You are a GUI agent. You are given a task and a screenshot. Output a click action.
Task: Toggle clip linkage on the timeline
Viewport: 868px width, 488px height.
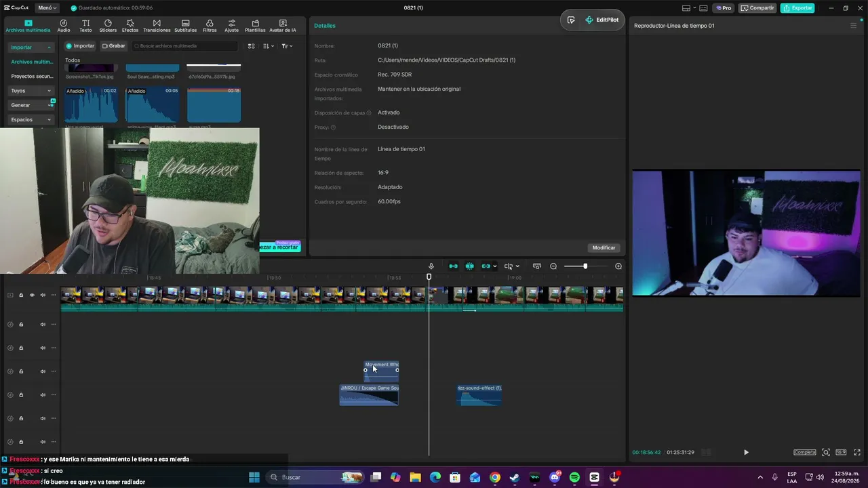pos(485,266)
